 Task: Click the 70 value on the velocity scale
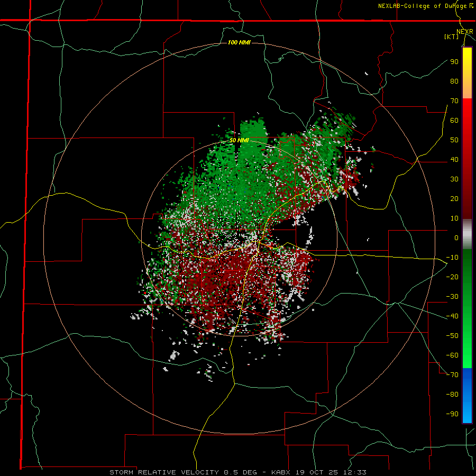click(x=454, y=101)
